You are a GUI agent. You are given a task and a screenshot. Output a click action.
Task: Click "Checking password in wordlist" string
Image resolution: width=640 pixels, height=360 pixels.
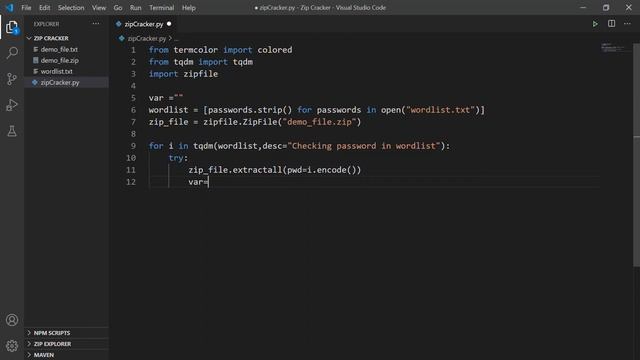tap(364, 146)
